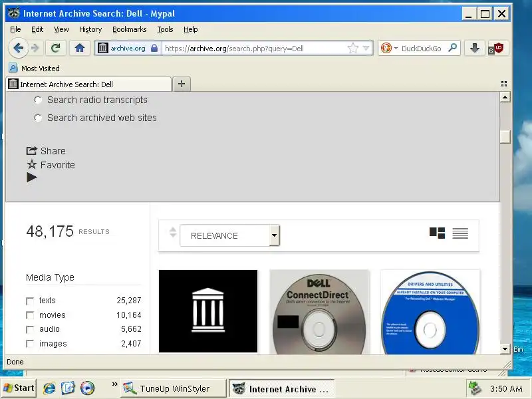Viewport: 532px width, 399px height.
Task: Open the URL history dropdown arrow
Action: [x=366, y=48]
